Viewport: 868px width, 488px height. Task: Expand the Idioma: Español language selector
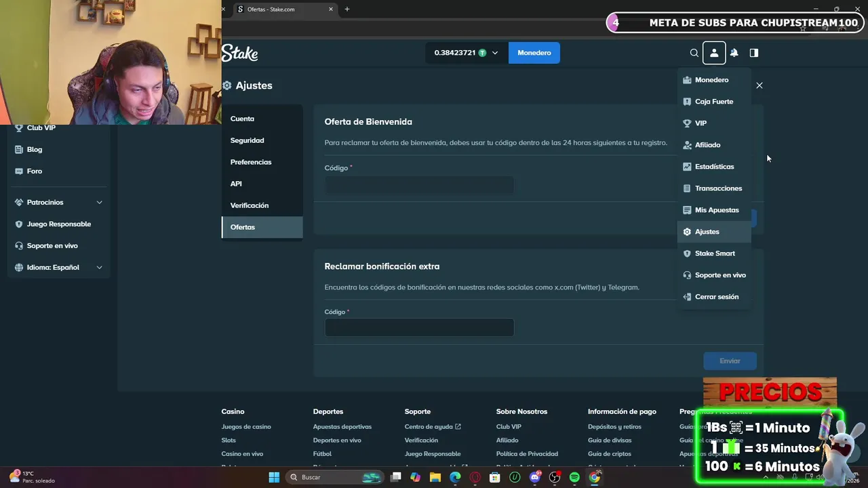59,267
